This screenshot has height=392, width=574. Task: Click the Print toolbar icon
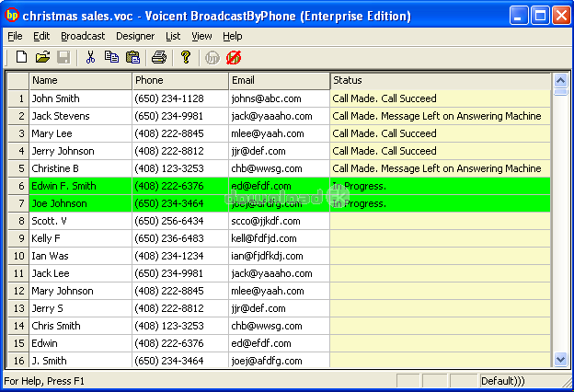159,57
